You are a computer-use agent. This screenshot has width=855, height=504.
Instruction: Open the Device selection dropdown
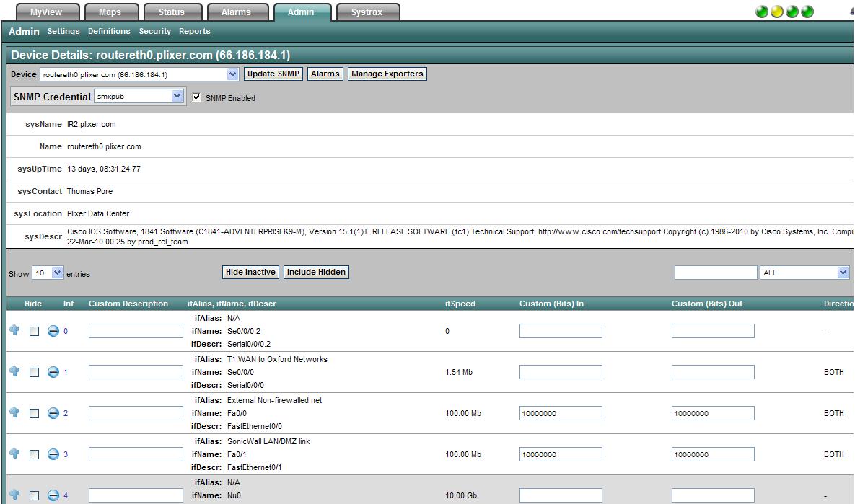coord(139,74)
